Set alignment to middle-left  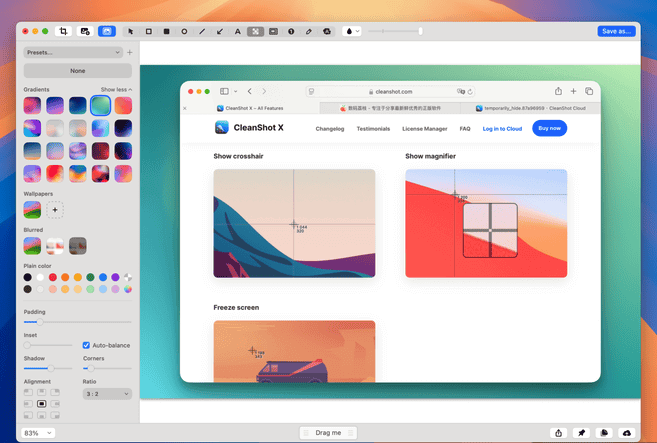pyautogui.click(x=28, y=404)
